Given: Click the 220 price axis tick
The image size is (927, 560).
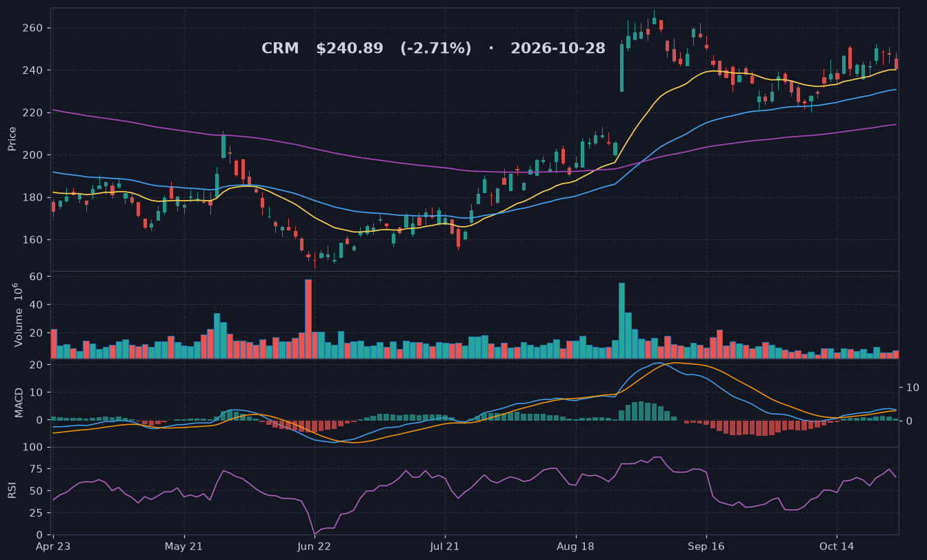Looking at the screenshot, I should pyautogui.click(x=33, y=113).
